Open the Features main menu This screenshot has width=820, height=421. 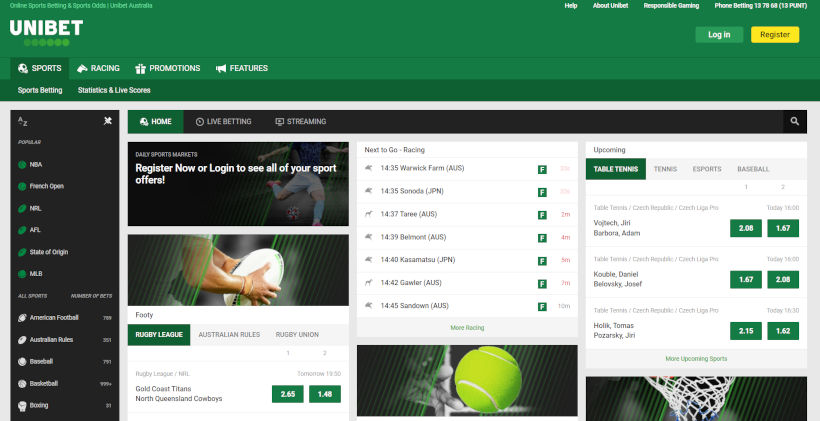(x=242, y=68)
